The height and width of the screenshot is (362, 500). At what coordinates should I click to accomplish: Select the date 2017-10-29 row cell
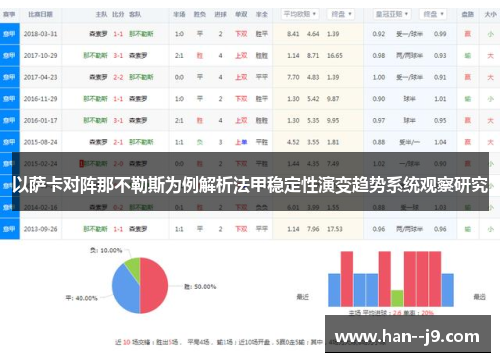[40, 56]
